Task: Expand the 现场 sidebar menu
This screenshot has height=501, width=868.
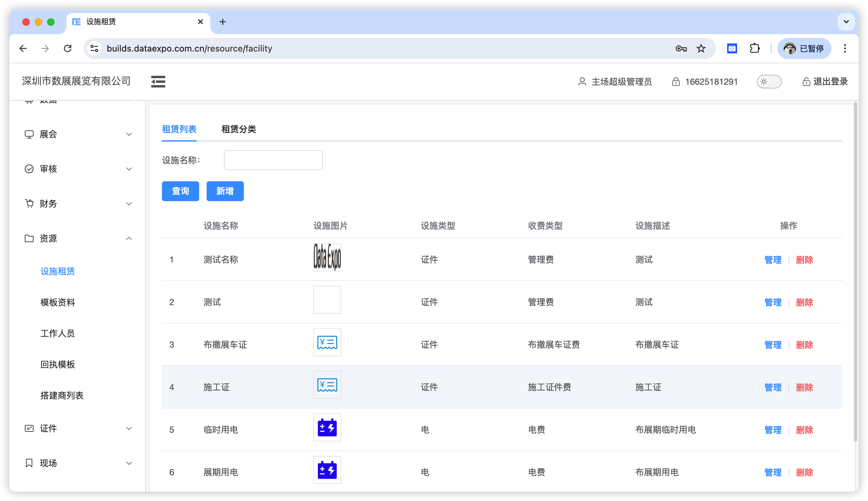Action: click(x=78, y=463)
